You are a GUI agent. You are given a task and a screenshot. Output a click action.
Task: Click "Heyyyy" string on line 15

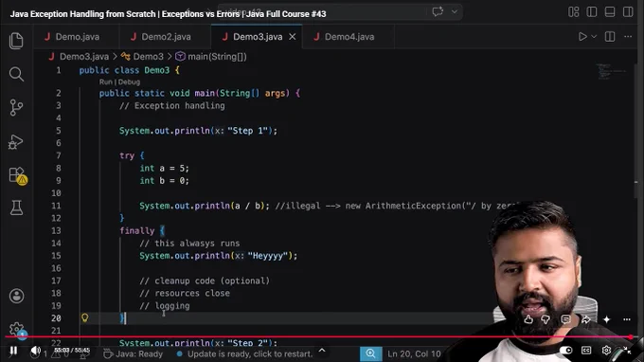[x=267, y=256]
